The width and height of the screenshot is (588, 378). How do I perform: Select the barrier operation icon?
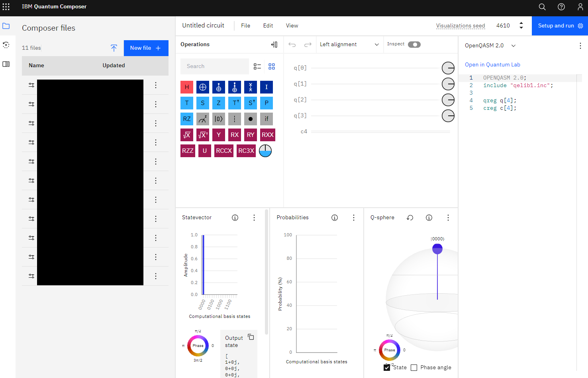pos(235,119)
